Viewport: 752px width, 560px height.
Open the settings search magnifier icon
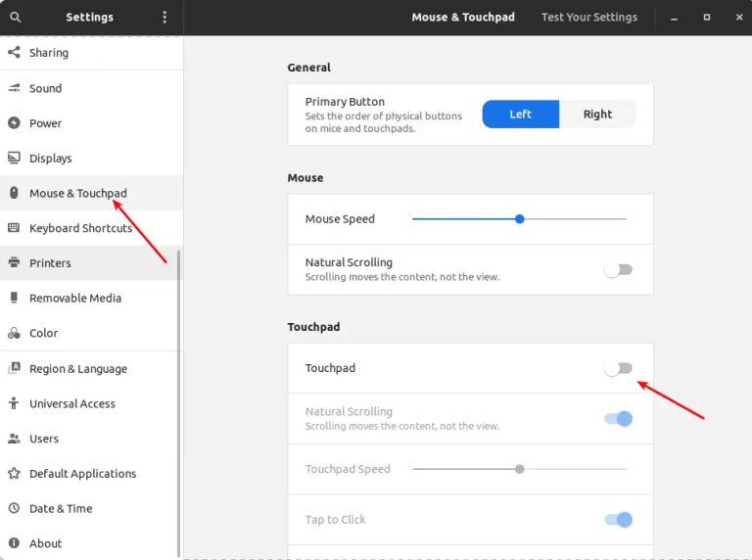click(x=16, y=18)
